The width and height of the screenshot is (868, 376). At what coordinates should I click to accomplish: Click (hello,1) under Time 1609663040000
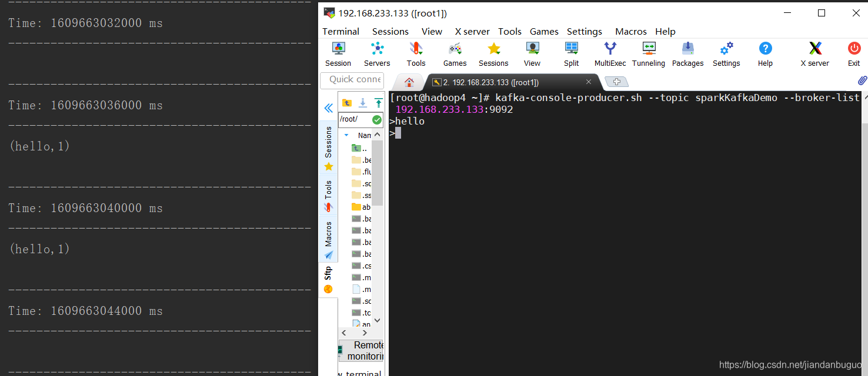[39, 249]
